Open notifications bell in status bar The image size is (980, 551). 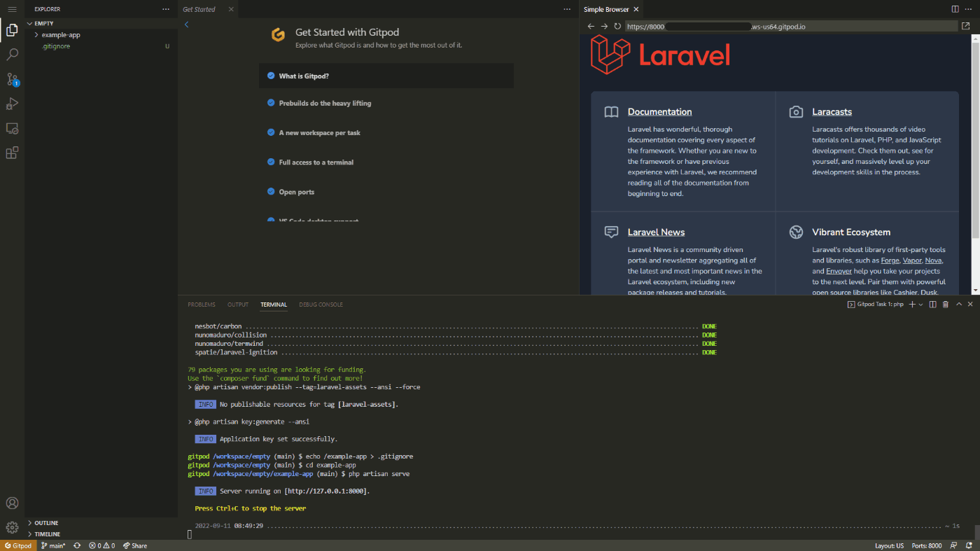coord(969,545)
